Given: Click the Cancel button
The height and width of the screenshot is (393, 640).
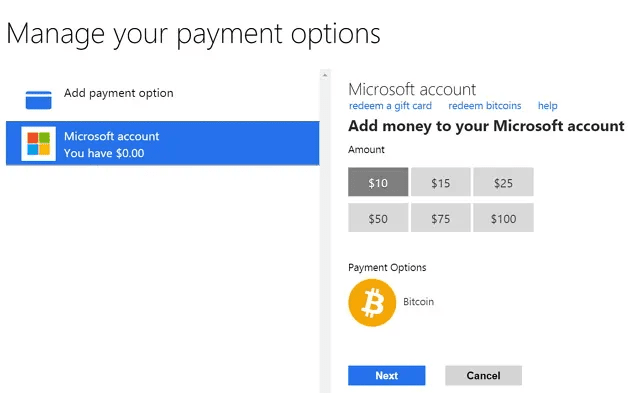Looking at the screenshot, I should pos(483,375).
